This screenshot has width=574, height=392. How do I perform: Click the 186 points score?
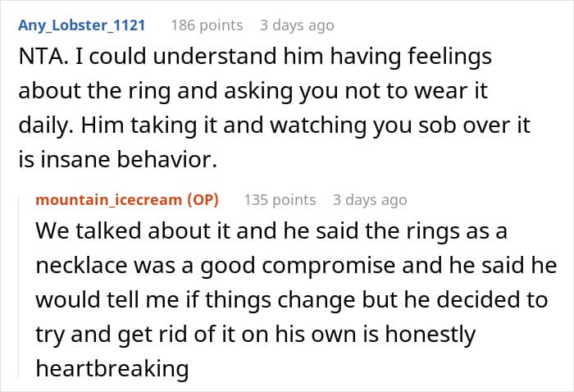pos(207,25)
